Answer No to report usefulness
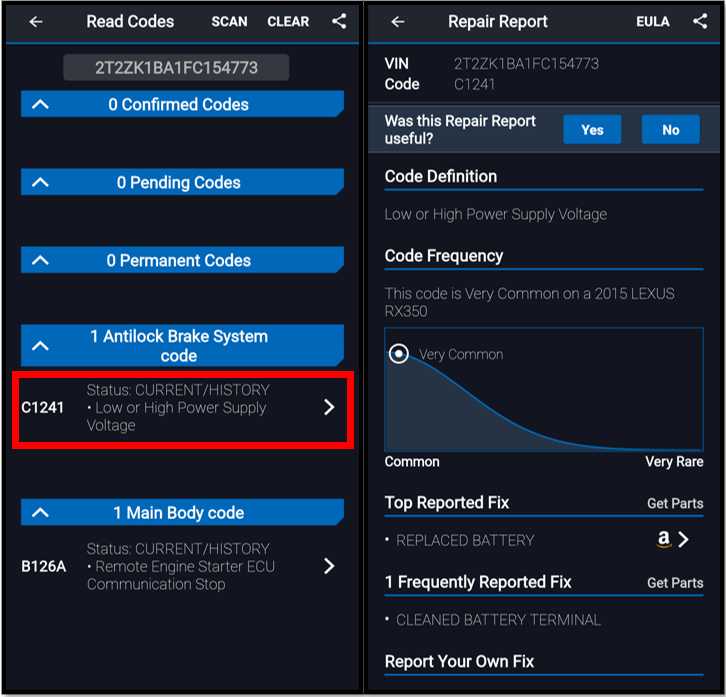Viewport: 726px width, 697px height. tap(670, 129)
